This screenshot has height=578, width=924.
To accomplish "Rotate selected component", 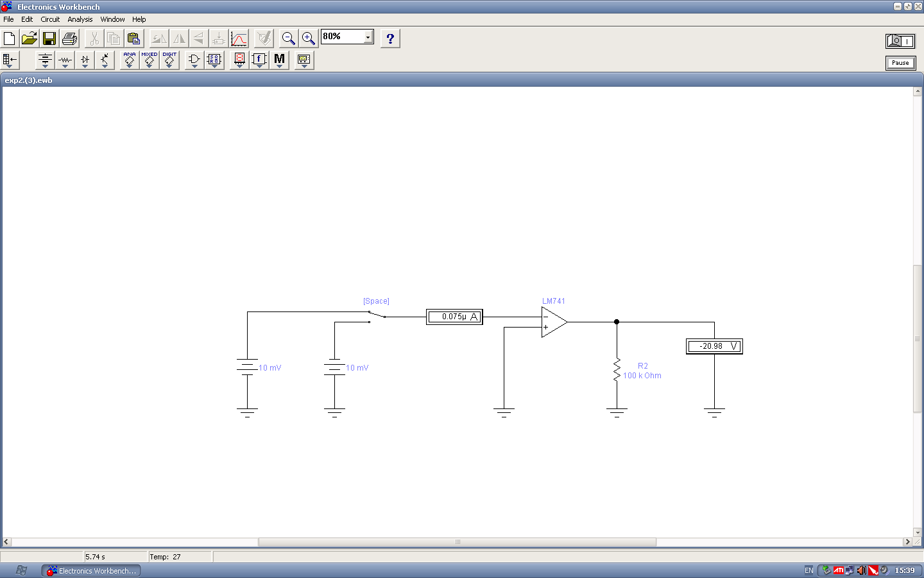I will (159, 39).
